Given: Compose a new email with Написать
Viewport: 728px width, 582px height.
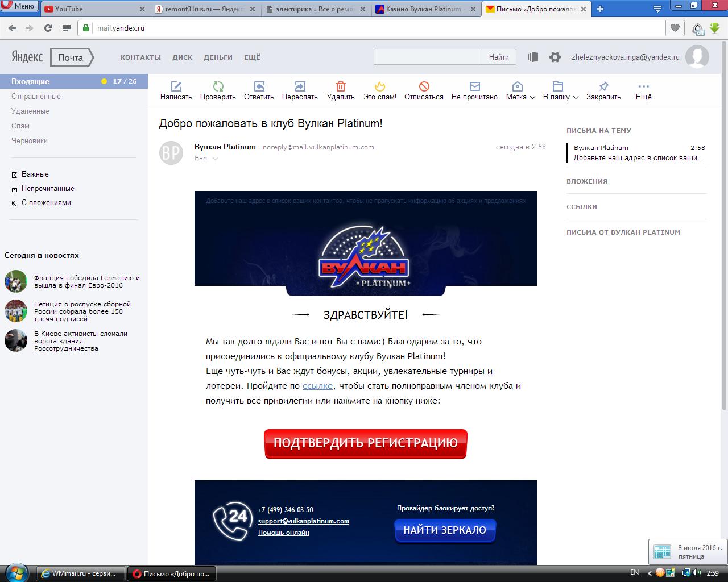Looking at the screenshot, I should 176,91.
